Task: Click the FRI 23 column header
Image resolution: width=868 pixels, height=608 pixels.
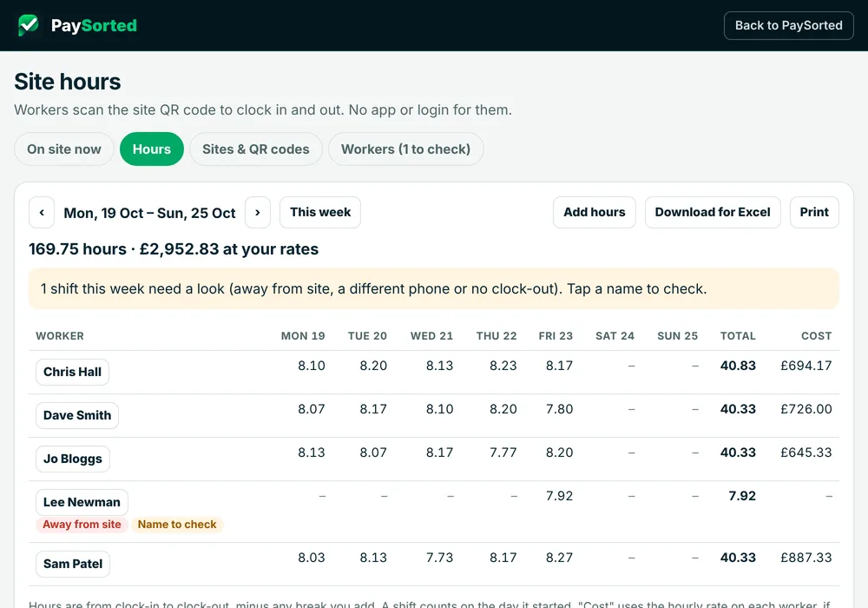Action: point(556,336)
